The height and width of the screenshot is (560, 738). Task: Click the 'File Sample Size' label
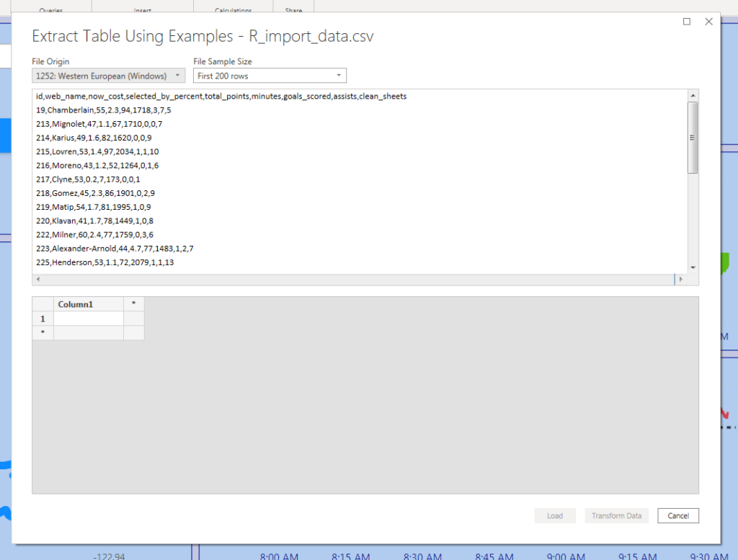click(223, 62)
